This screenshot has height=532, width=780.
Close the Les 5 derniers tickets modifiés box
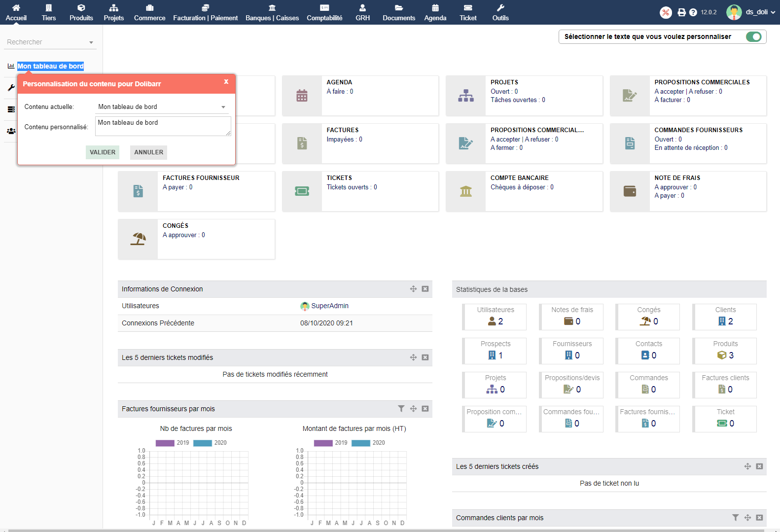pos(425,357)
